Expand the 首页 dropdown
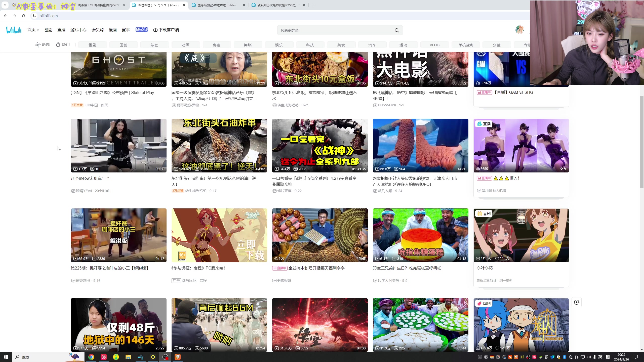Image resolution: width=644 pixels, height=362 pixels. click(x=33, y=30)
